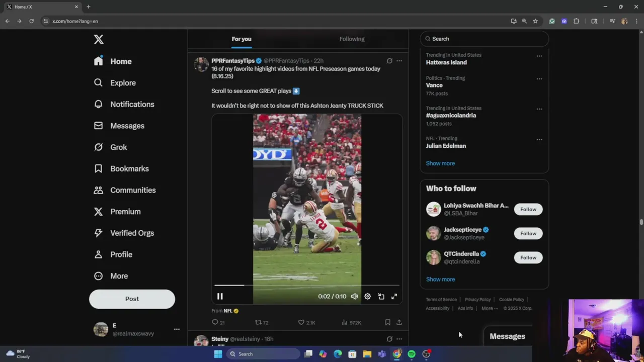Open more options on Steiny post
This screenshot has width=644, height=362.
tap(399, 339)
